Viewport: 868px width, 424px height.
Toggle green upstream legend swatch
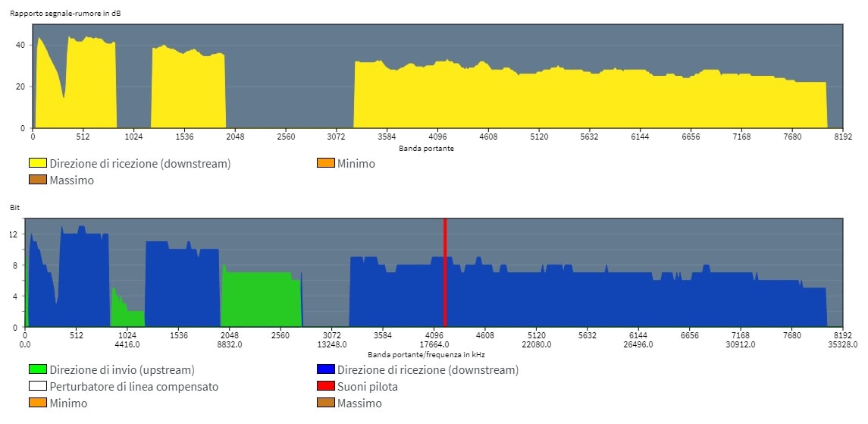pyautogui.click(x=38, y=370)
